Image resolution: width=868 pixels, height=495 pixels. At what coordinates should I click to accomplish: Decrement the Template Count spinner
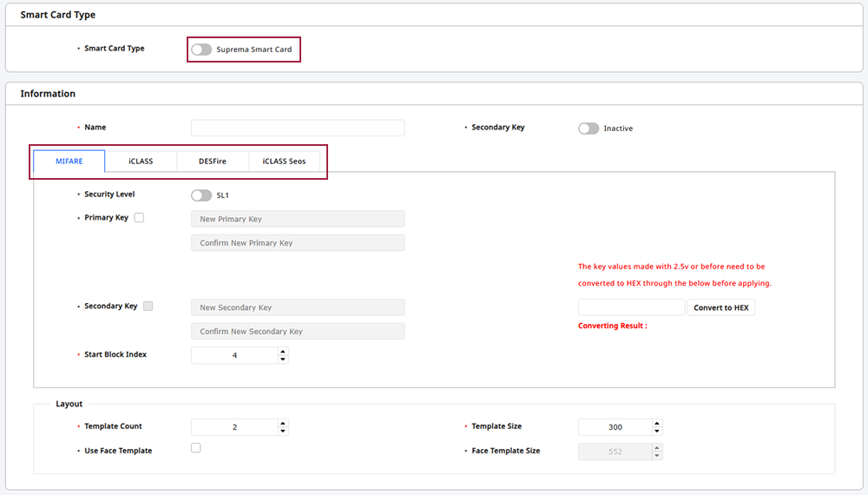pos(283,431)
